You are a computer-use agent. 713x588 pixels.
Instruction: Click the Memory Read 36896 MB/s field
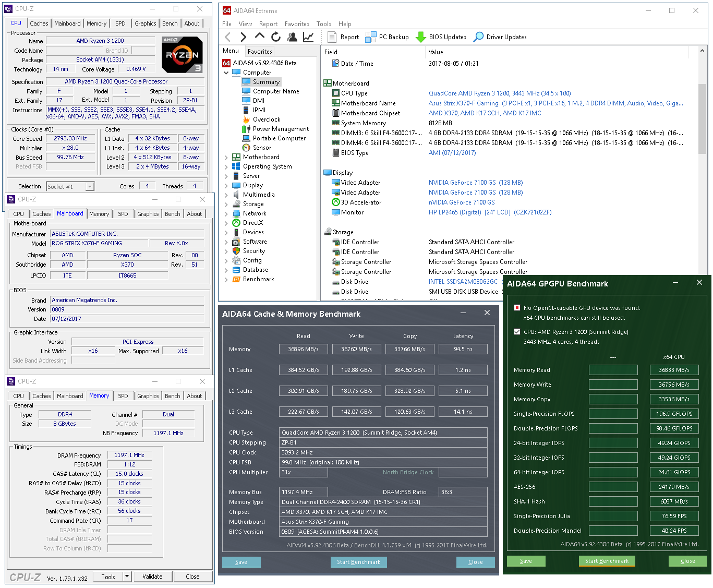pyautogui.click(x=304, y=349)
